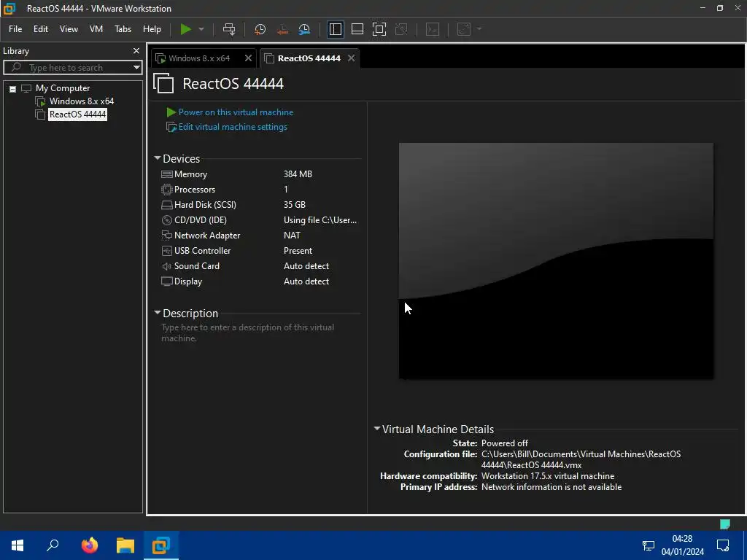747x560 pixels.
Task: Launch Firefox from the taskbar
Action: [89, 545]
